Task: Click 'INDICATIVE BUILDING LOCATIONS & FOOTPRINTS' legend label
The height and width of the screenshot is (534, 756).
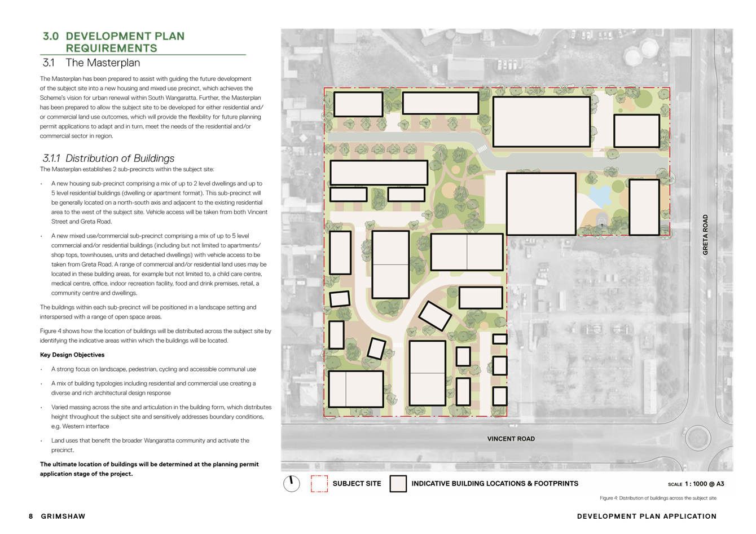Action: point(495,484)
